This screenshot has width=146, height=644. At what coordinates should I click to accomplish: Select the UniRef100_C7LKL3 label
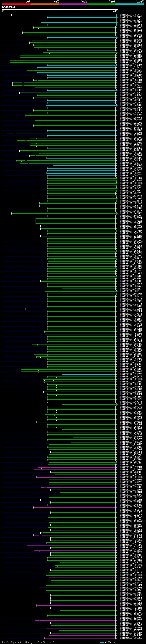point(131,273)
